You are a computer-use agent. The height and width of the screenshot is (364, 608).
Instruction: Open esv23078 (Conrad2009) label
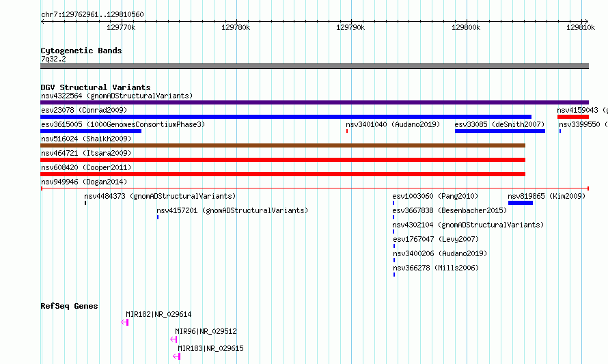84,110
